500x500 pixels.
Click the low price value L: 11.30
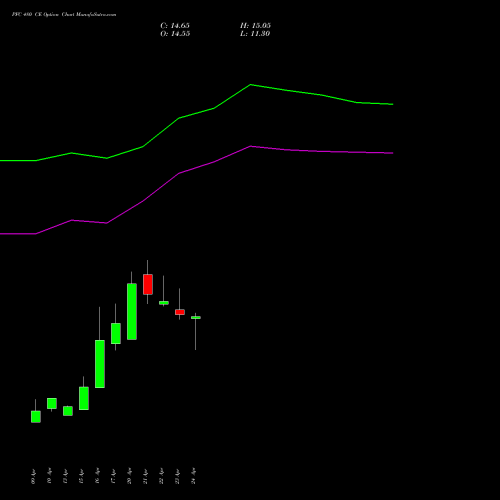tap(255, 34)
